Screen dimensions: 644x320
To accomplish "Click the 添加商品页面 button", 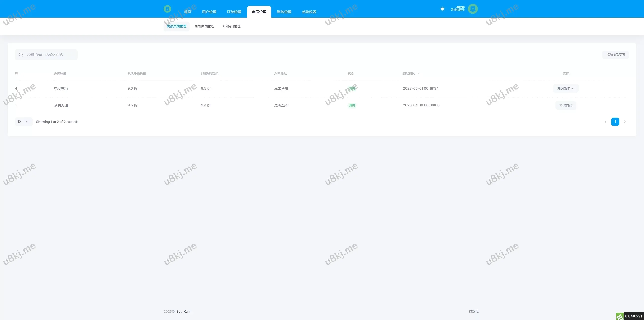I will coord(615,55).
